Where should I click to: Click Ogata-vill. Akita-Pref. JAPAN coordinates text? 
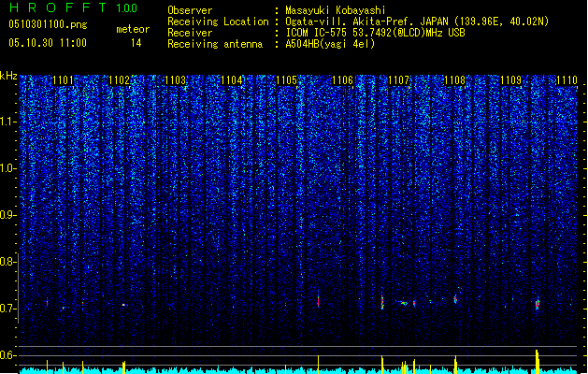click(x=417, y=22)
